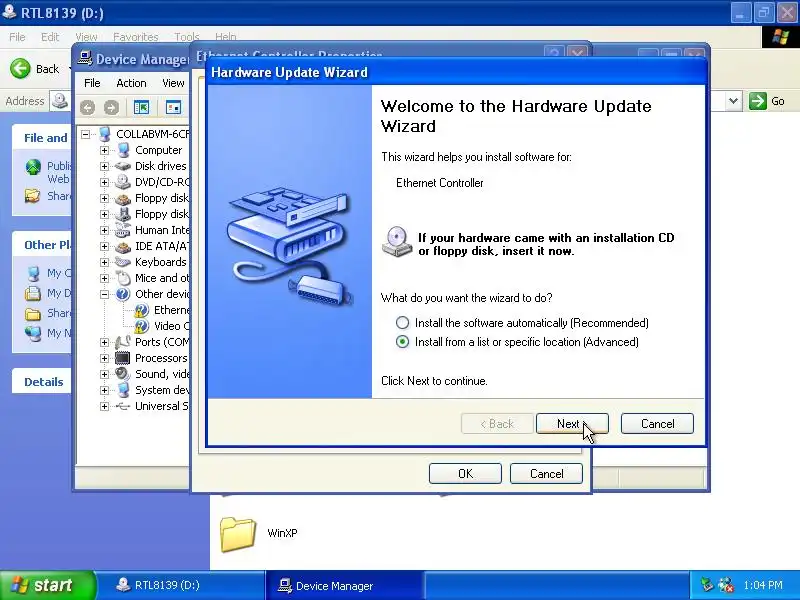The height and width of the screenshot is (600, 800).
Task: Select the COLLABVM computer root icon
Action: [x=105, y=134]
